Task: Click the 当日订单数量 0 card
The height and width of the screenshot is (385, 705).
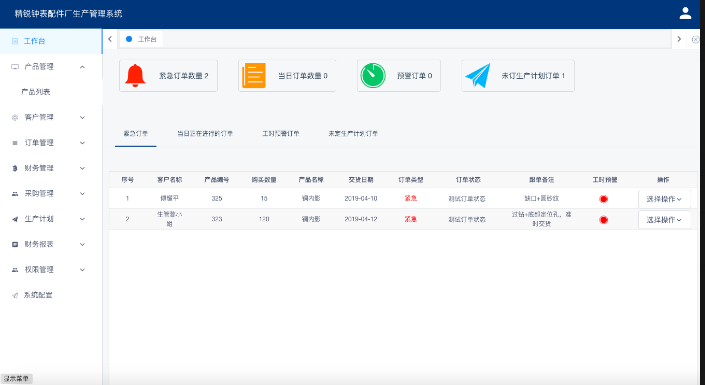Action: (x=287, y=76)
